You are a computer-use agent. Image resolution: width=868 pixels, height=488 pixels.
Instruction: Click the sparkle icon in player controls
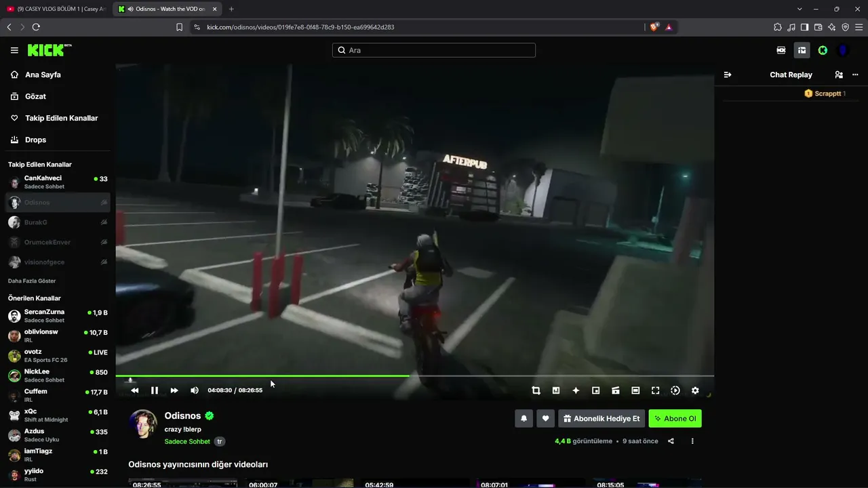(576, 390)
